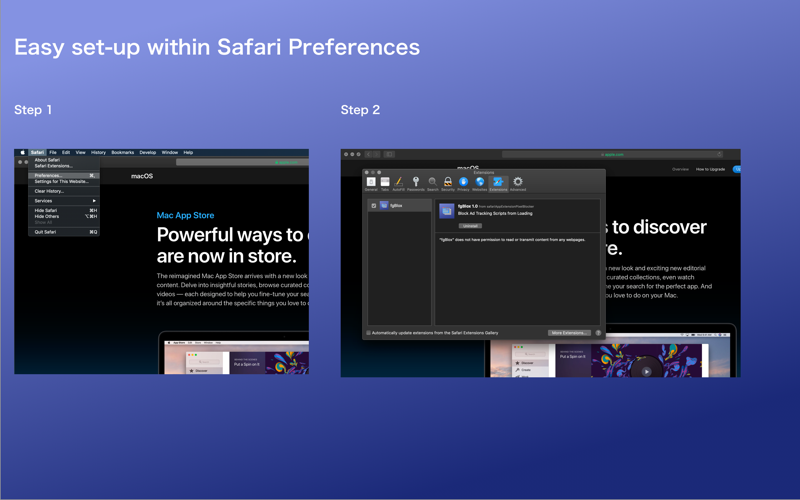
Task: Open Extensions help question mark button
Action: click(x=598, y=333)
